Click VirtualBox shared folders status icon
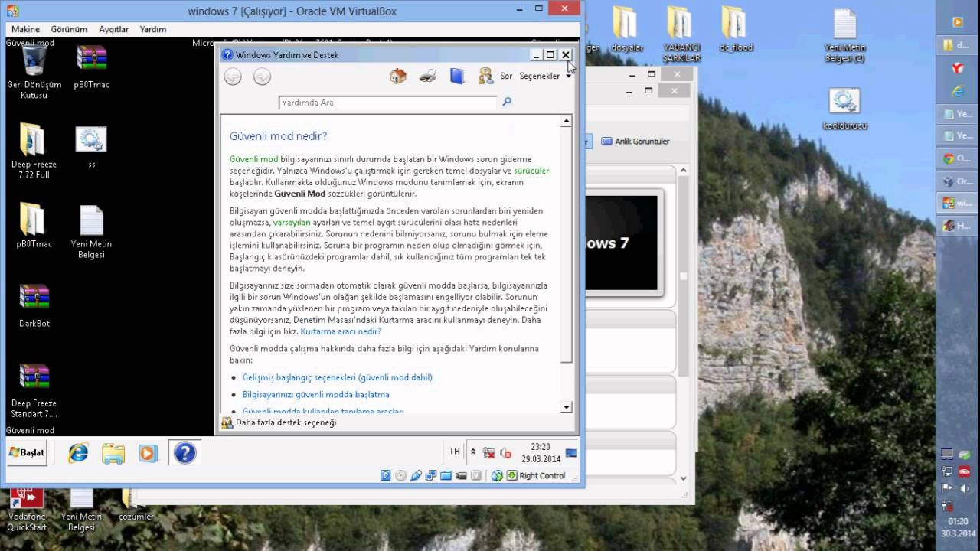980x551 pixels. pyautogui.click(x=446, y=475)
